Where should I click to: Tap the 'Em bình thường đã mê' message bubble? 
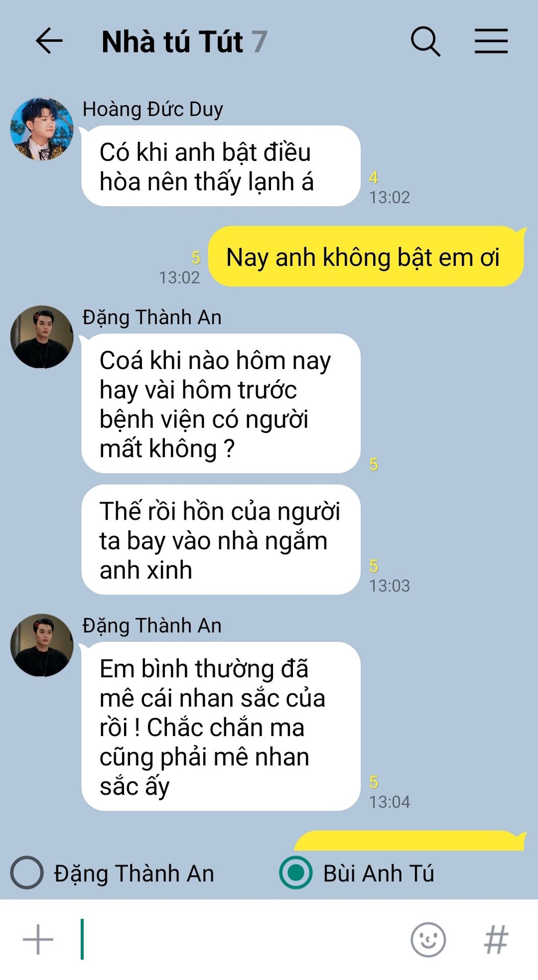[221, 727]
